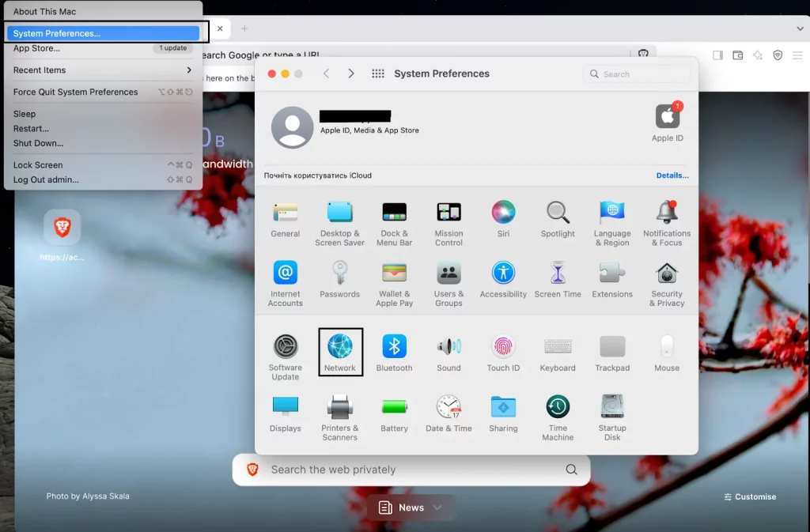Open the Brave Wallet icon
Image resolution: width=810 pixels, height=532 pixels.
pyautogui.click(x=738, y=55)
